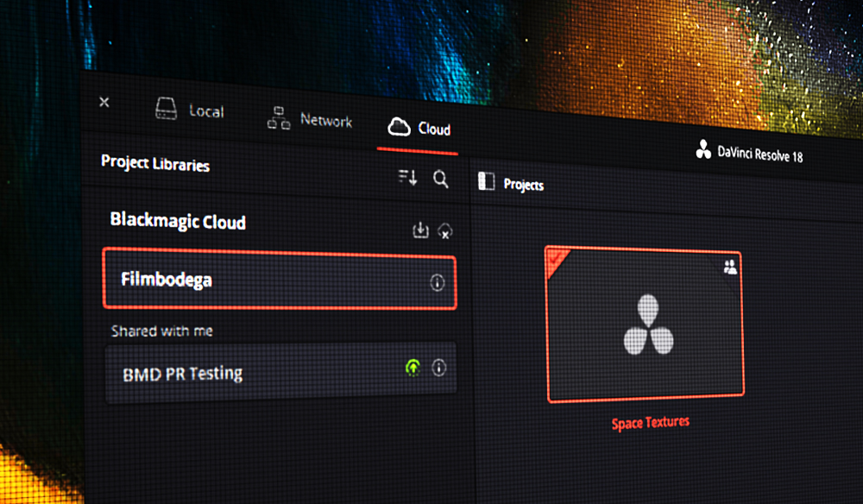Click the Blackmagic Cloud section heading
Screen dimensions: 863x504
pyautogui.click(x=178, y=221)
